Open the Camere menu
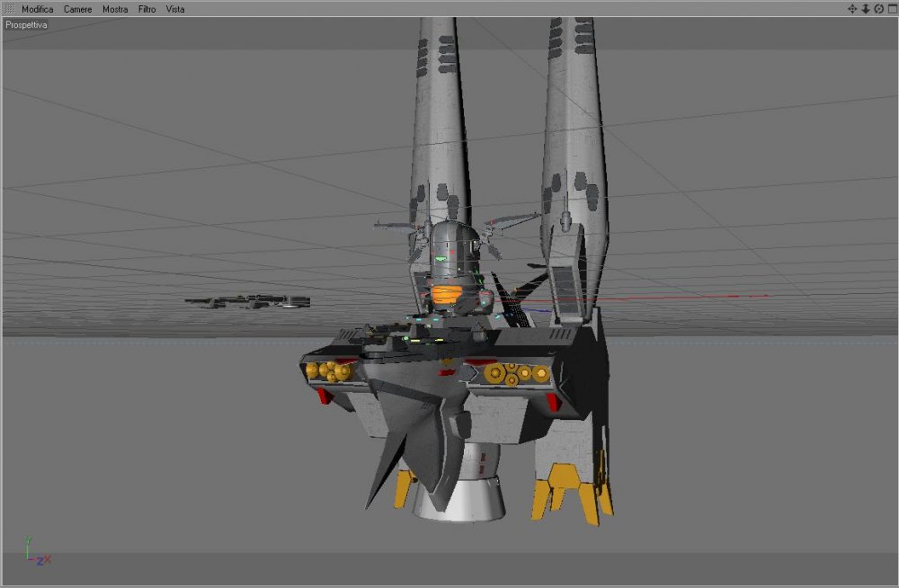 pyautogui.click(x=77, y=9)
